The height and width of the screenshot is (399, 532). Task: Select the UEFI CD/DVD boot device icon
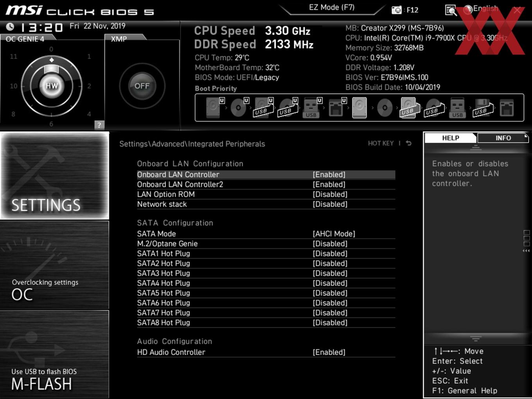click(x=239, y=108)
